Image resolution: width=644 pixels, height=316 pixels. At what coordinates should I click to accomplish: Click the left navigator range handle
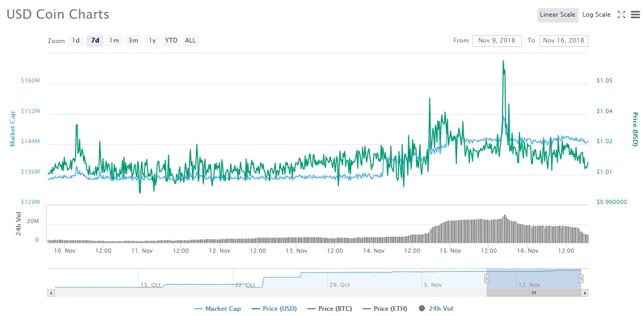point(486,279)
